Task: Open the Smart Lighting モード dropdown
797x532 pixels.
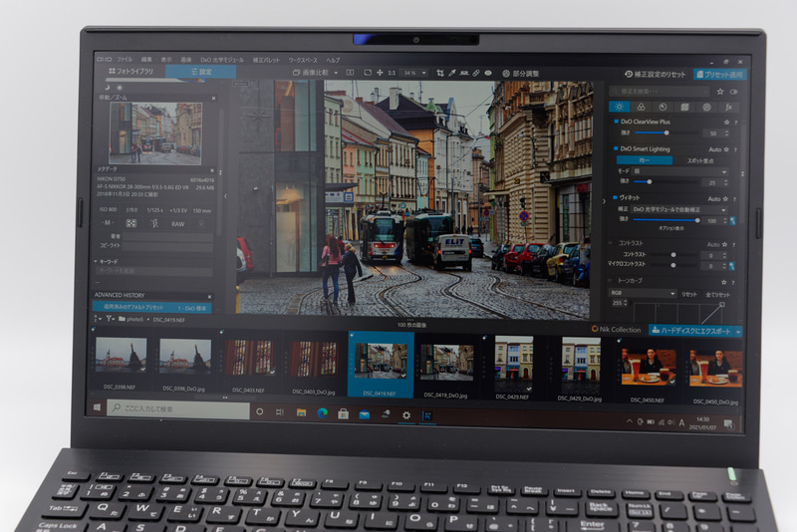Action: point(680,171)
